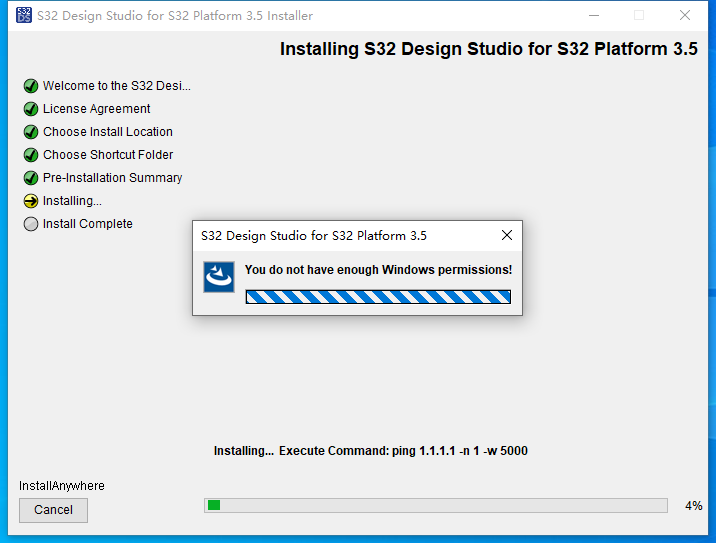The width and height of the screenshot is (716, 543).
Task: Click the check icon for Choose Install Location
Action: coord(31,132)
